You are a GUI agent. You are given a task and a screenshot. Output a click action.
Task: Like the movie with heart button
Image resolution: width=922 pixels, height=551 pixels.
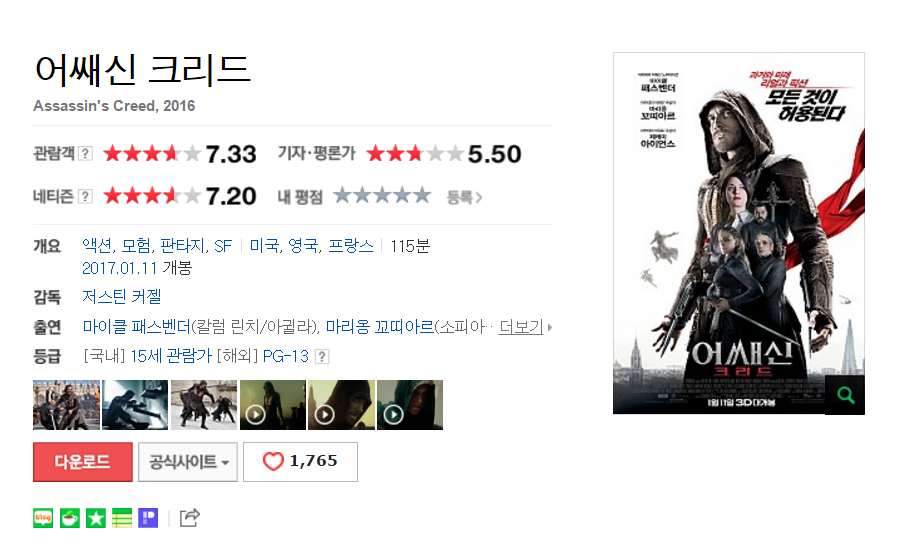click(300, 462)
